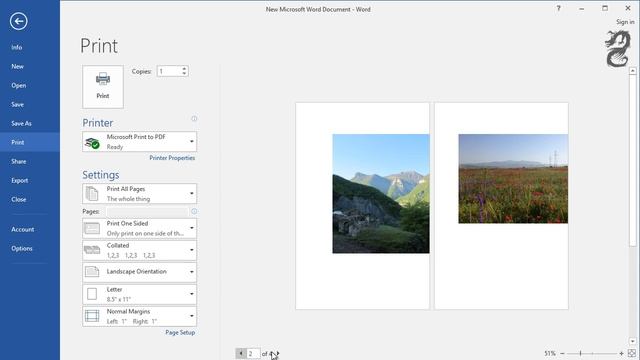
Task: Click the printer info icon beside Printer heading
Action: pyautogui.click(x=194, y=119)
